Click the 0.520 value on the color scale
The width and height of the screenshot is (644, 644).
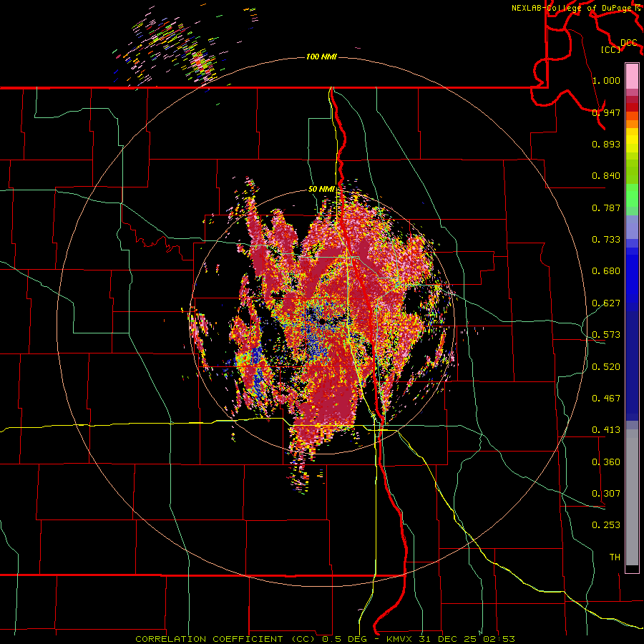pos(606,367)
